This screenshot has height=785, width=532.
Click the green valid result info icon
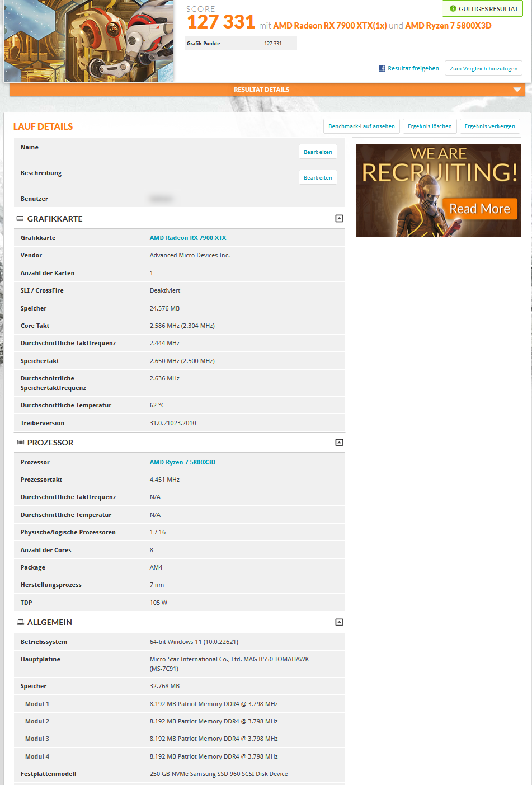click(x=453, y=8)
